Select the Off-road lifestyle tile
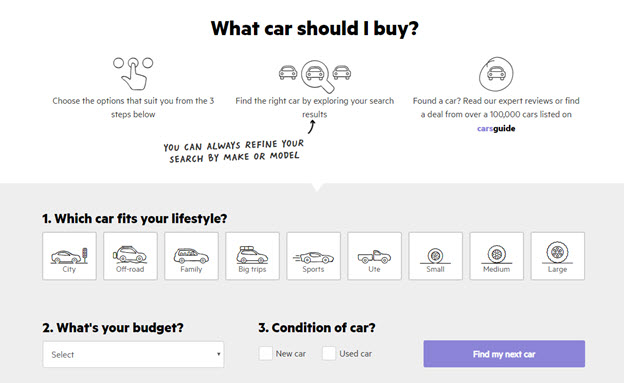This screenshot has height=383, width=624. [x=130, y=256]
